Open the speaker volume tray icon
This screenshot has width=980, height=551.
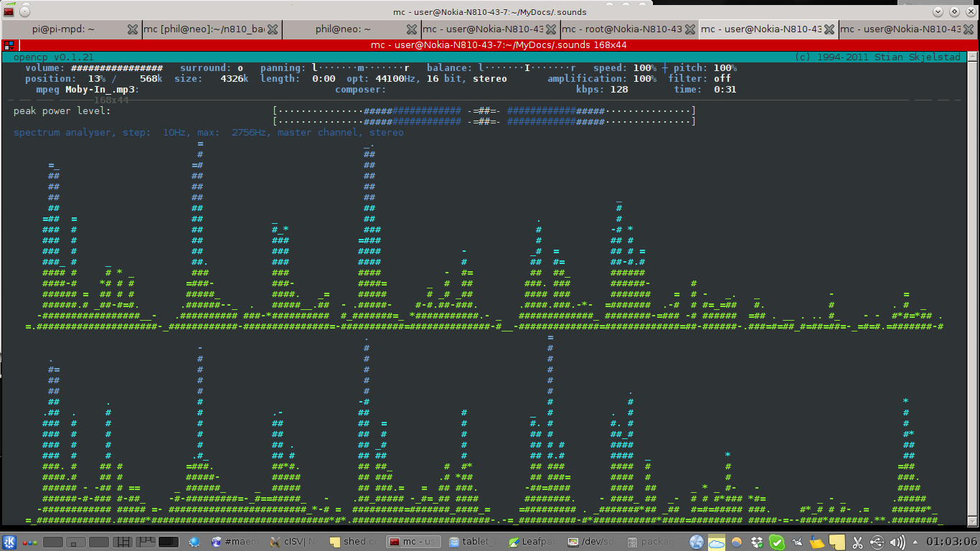897,542
